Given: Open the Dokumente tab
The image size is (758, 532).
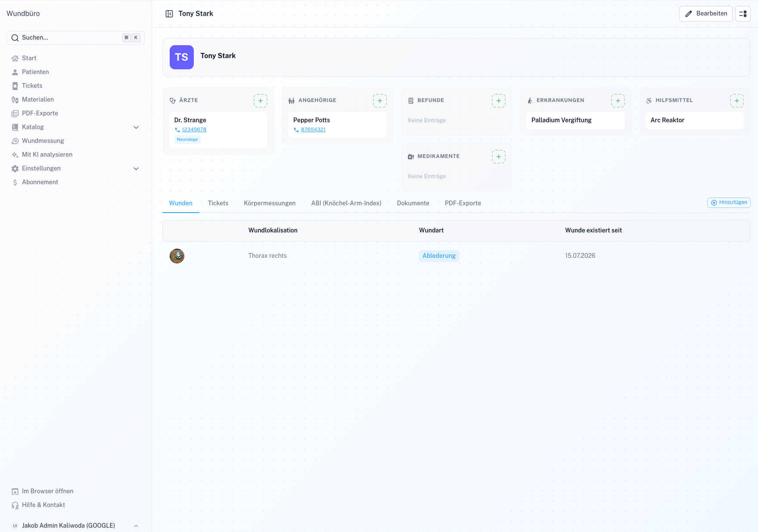Looking at the screenshot, I should coord(413,203).
